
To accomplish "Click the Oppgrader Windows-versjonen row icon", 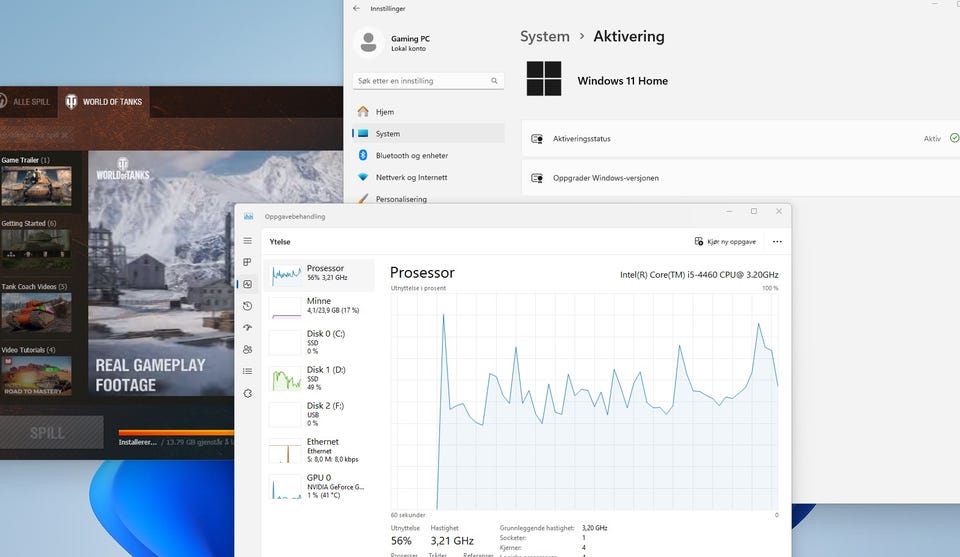I will [x=537, y=178].
